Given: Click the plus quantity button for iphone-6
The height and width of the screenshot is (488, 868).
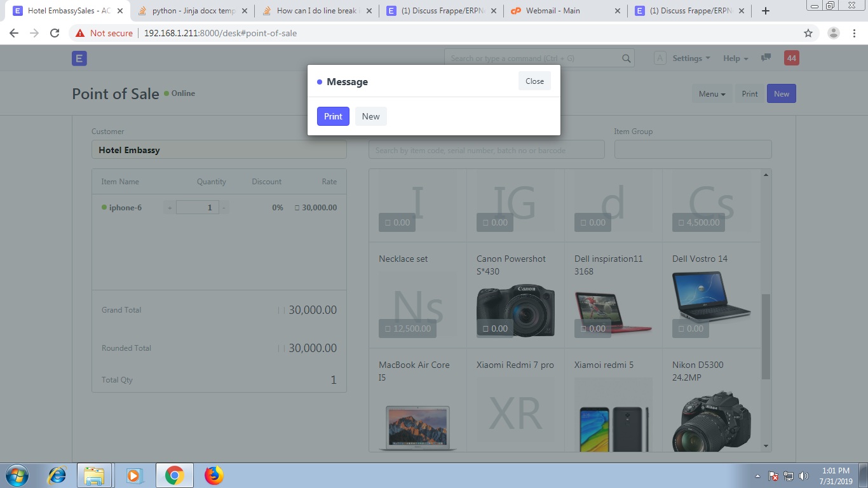Looking at the screenshot, I should click(170, 208).
